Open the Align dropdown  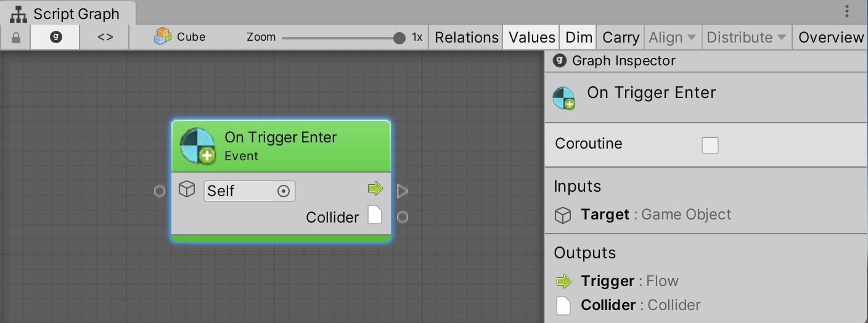coord(672,38)
